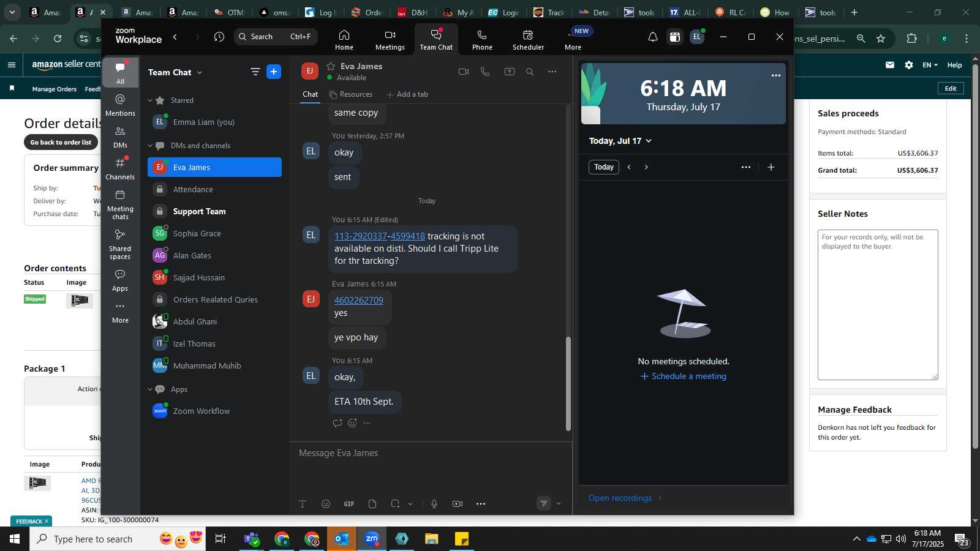Expand the Today, Jul 17 date dropdown

620,141
